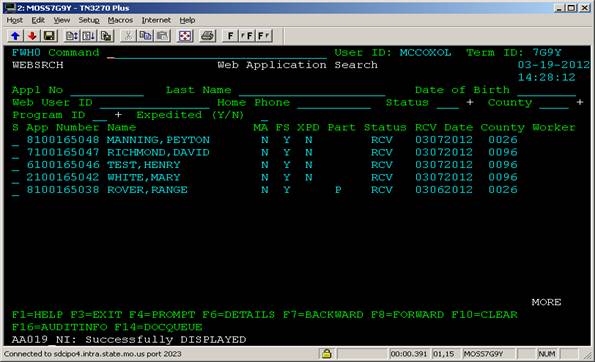Click the large-F small-r font button
595x362 pixels.
coord(264,36)
